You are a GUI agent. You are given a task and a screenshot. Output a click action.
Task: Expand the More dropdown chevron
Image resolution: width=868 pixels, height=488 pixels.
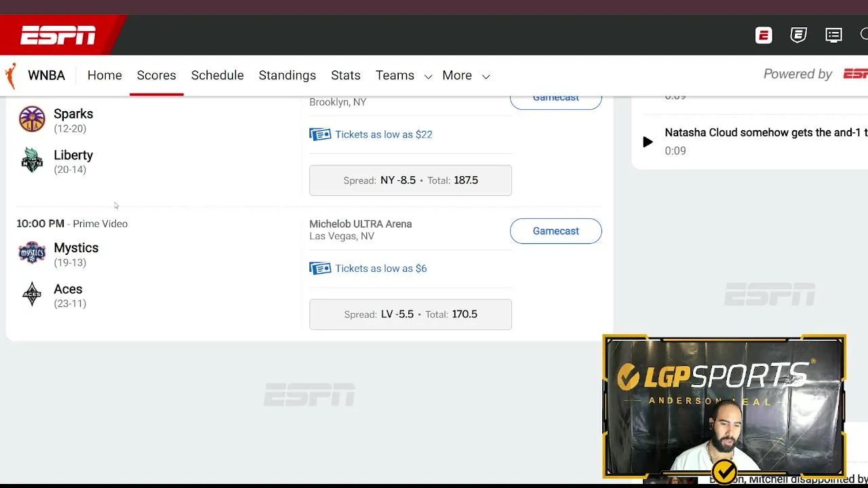click(486, 77)
